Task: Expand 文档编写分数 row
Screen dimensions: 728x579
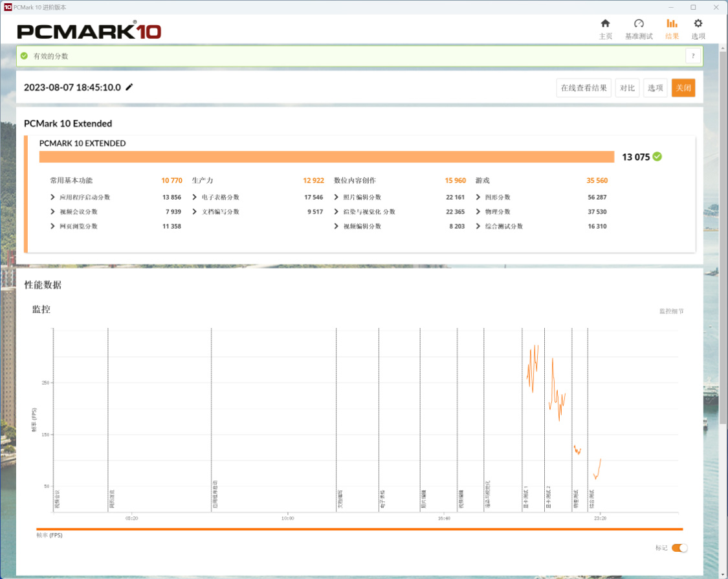Action: point(195,211)
